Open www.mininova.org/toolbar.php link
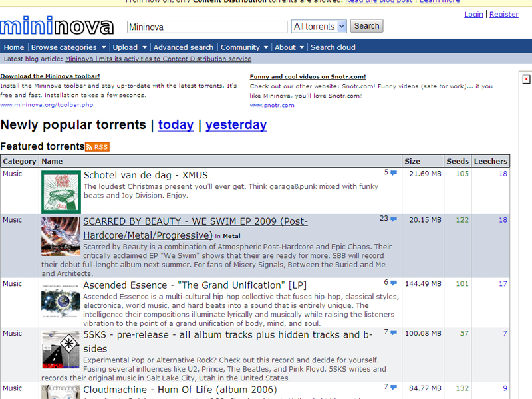 (47, 105)
